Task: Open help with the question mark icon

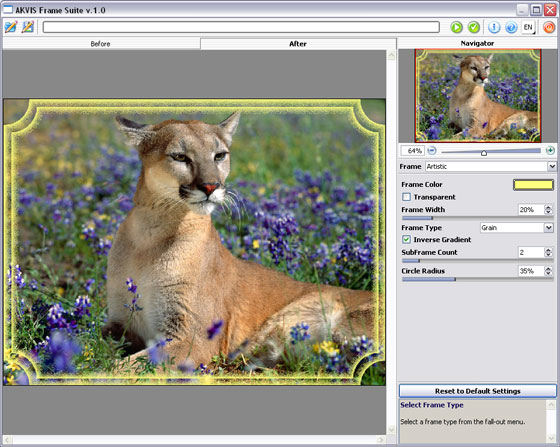Action: click(511, 27)
